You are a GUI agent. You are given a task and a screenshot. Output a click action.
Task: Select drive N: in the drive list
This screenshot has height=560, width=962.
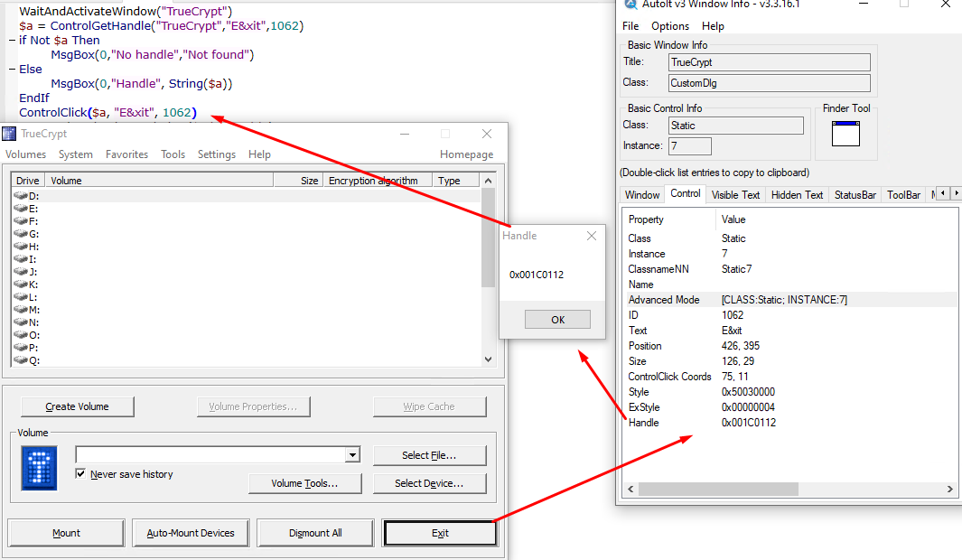(x=246, y=322)
